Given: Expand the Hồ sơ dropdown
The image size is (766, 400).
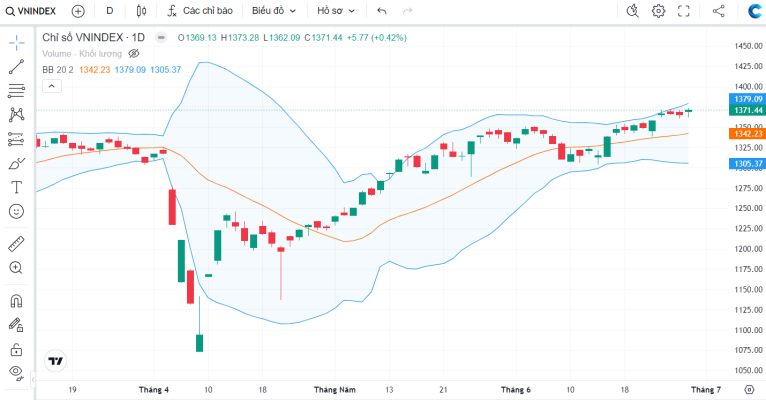Looking at the screenshot, I should (336, 11).
